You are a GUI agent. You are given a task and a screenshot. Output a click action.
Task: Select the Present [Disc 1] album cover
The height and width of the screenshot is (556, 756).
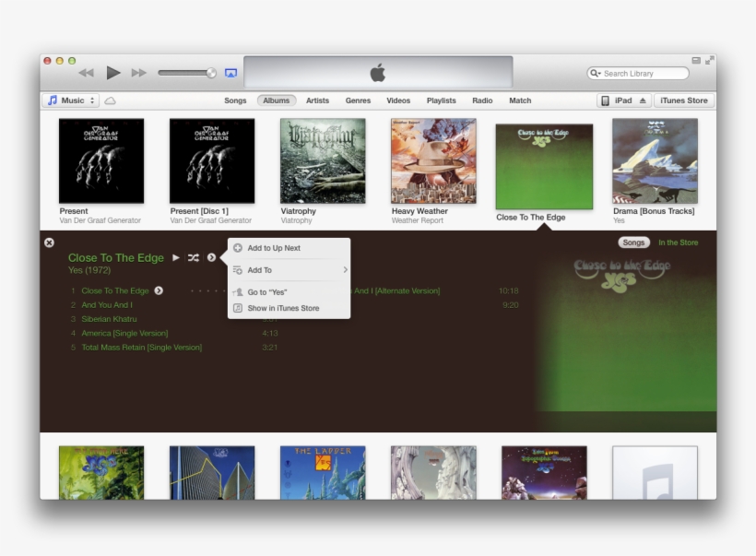click(x=212, y=160)
